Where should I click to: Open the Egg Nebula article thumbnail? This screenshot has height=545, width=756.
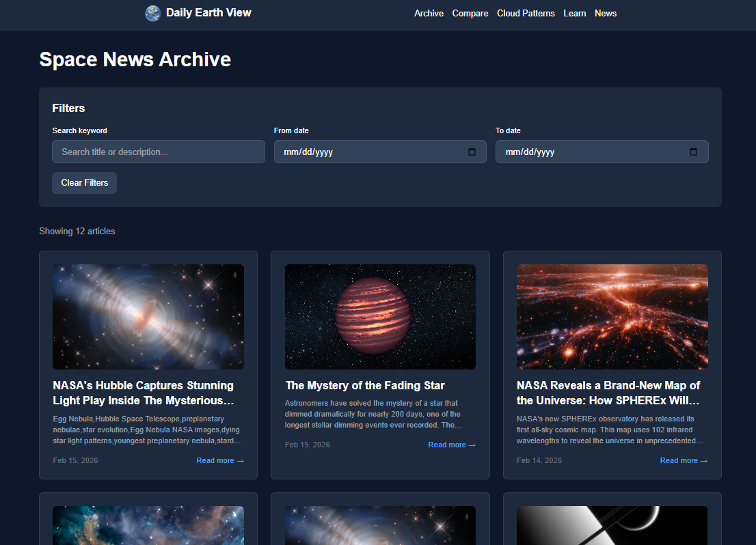tap(148, 317)
